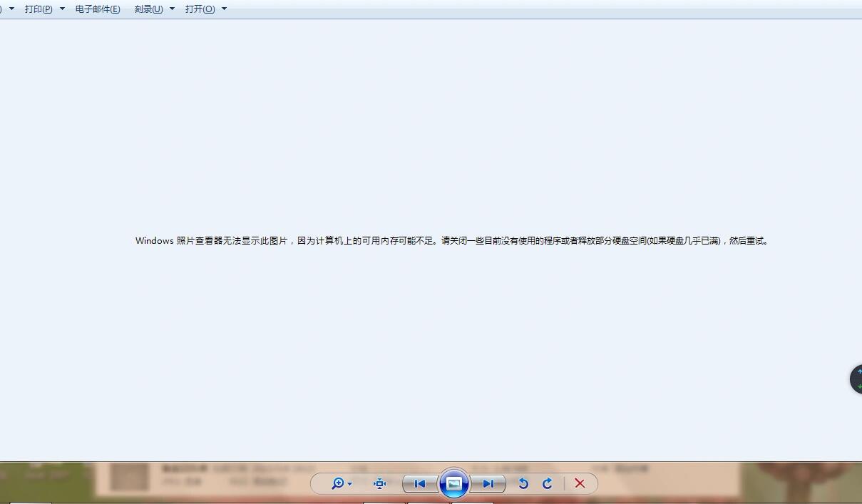This screenshot has height=504, width=862.
Task: Rotate the image clockwise
Action: (x=548, y=483)
